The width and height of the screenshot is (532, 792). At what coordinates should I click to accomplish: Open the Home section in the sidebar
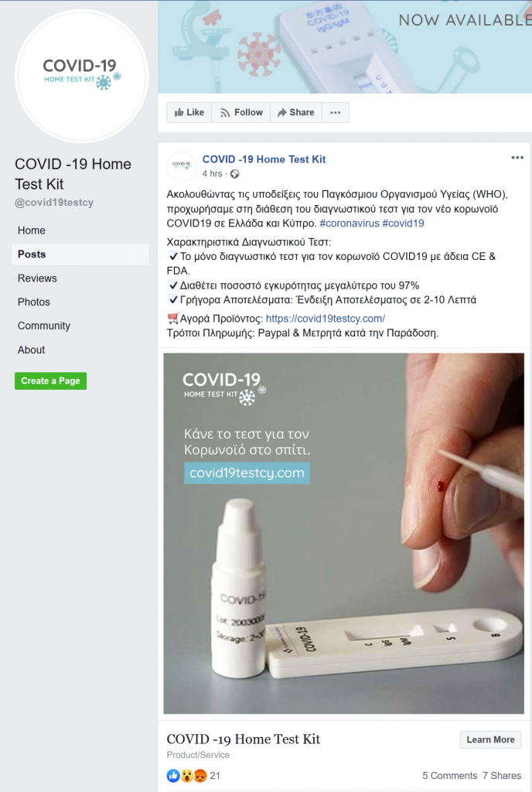coord(31,230)
